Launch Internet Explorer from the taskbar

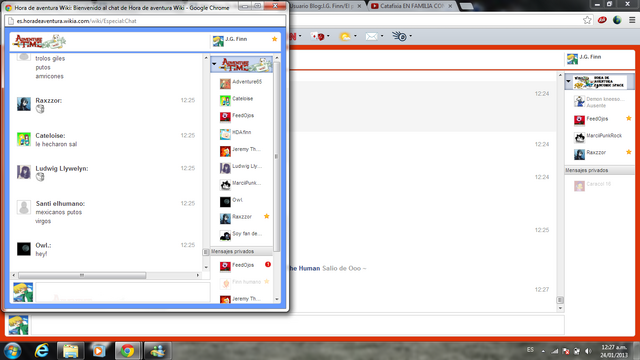point(41,351)
